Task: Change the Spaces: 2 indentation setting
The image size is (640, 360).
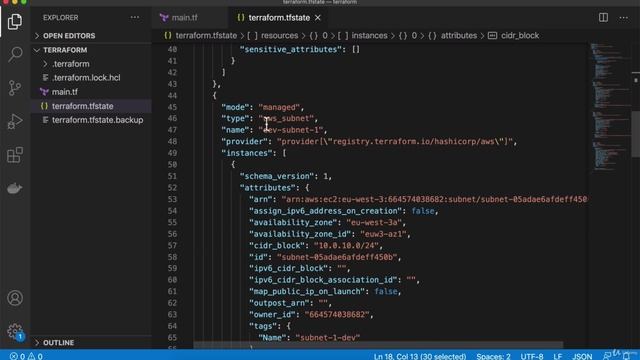Action: 493,356
